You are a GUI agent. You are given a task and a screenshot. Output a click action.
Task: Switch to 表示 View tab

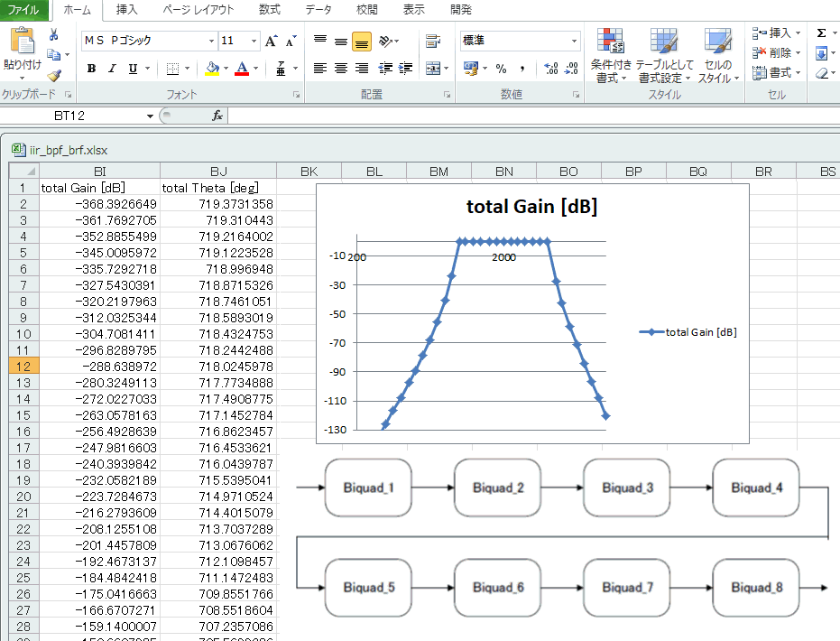[x=413, y=9]
